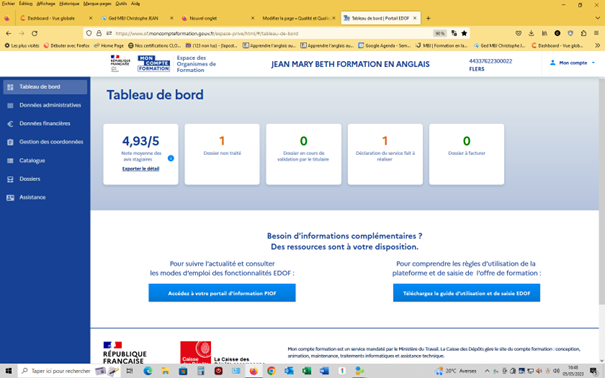Click Accédez à votre portail d'information PIOF
The image size is (605, 378).
[x=222, y=293]
